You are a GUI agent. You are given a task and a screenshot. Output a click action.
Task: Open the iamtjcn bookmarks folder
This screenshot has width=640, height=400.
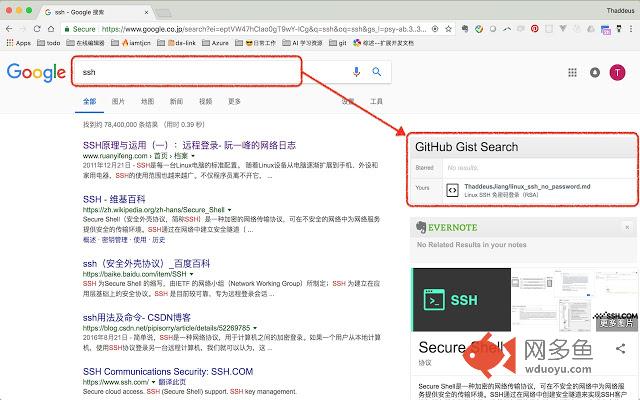tap(131, 42)
